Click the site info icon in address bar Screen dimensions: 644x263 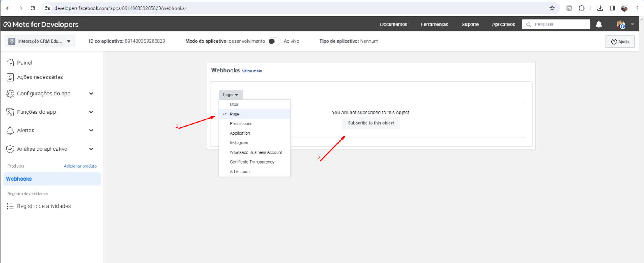pos(47,8)
